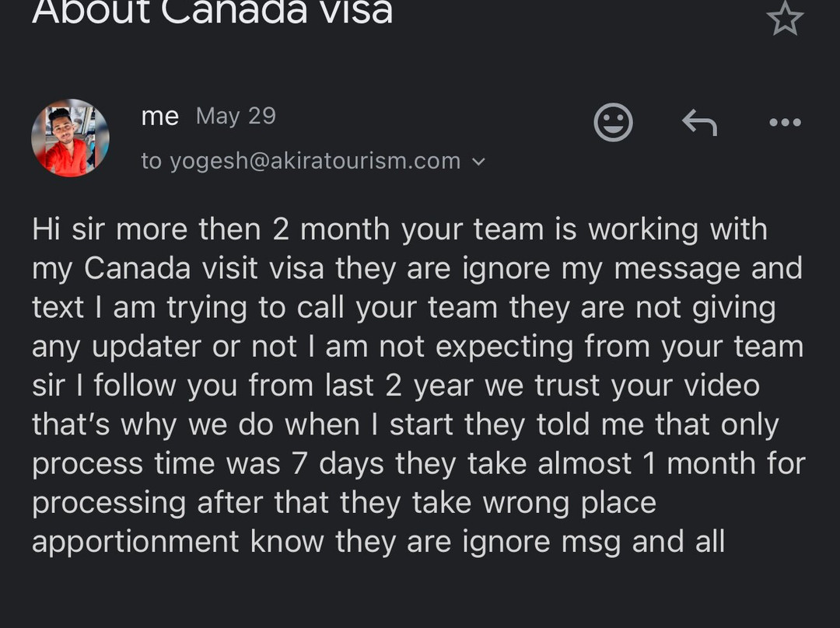
Task: Reply using the arrow icon
Action: pos(698,122)
